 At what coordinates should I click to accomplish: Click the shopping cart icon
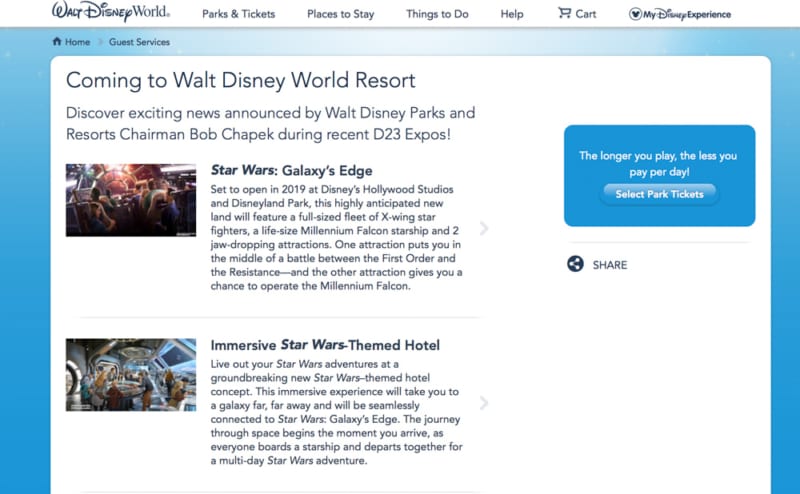(564, 13)
